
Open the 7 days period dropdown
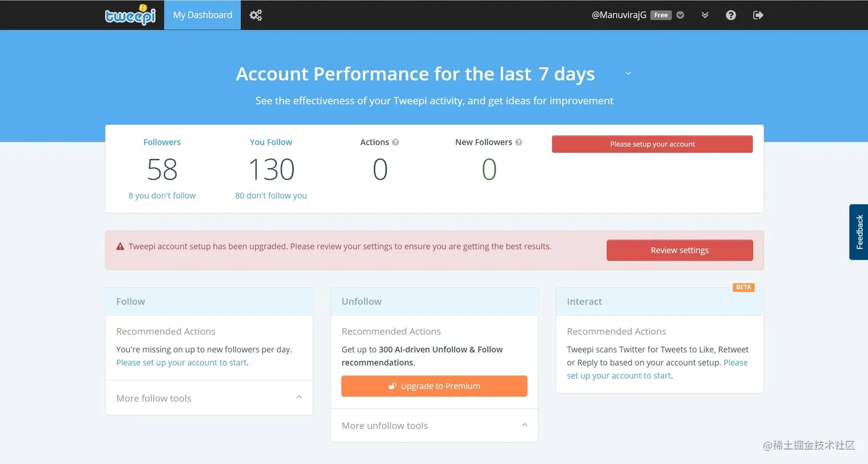[x=628, y=73]
